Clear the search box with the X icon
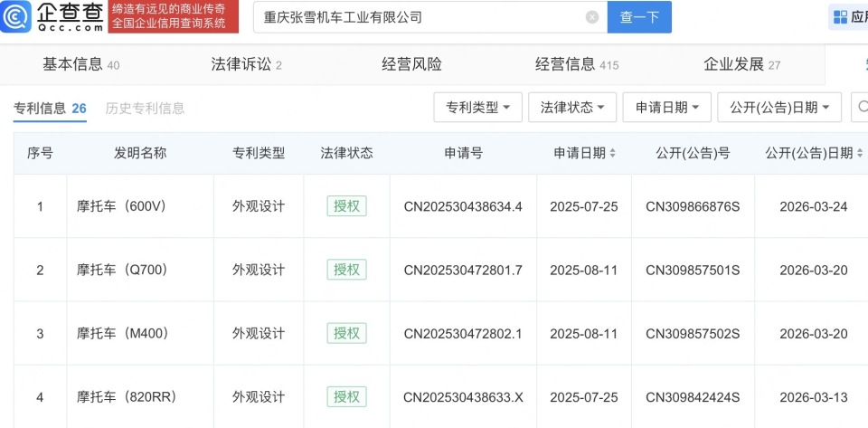 (x=591, y=17)
